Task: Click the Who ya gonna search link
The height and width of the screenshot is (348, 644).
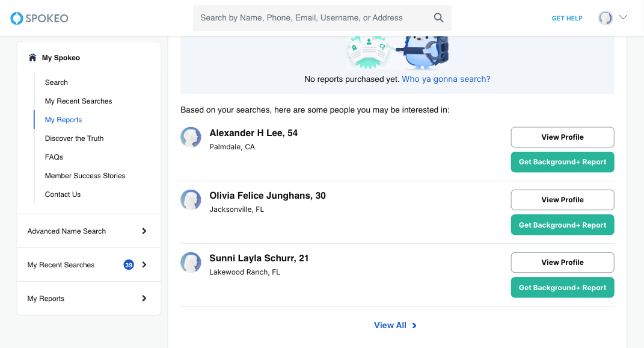Action: [x=446, y=79]
